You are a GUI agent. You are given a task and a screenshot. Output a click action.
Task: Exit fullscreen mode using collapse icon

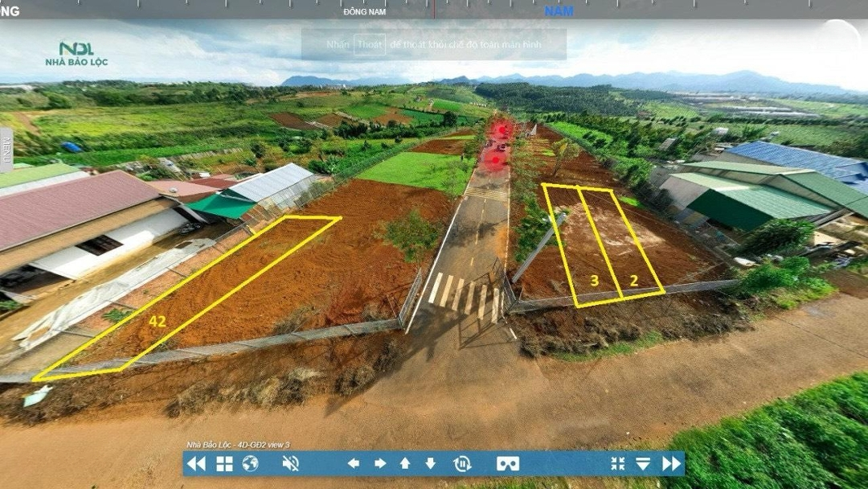pos(617,463)
